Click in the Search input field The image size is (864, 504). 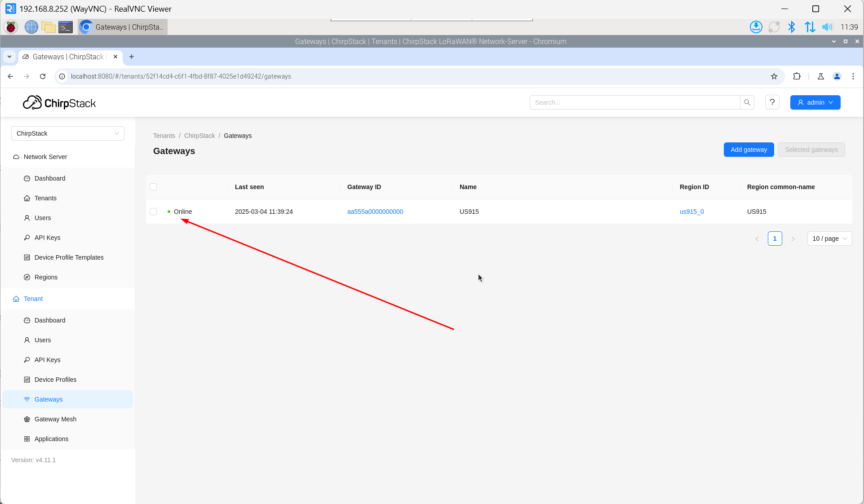(x=634, y=102)
